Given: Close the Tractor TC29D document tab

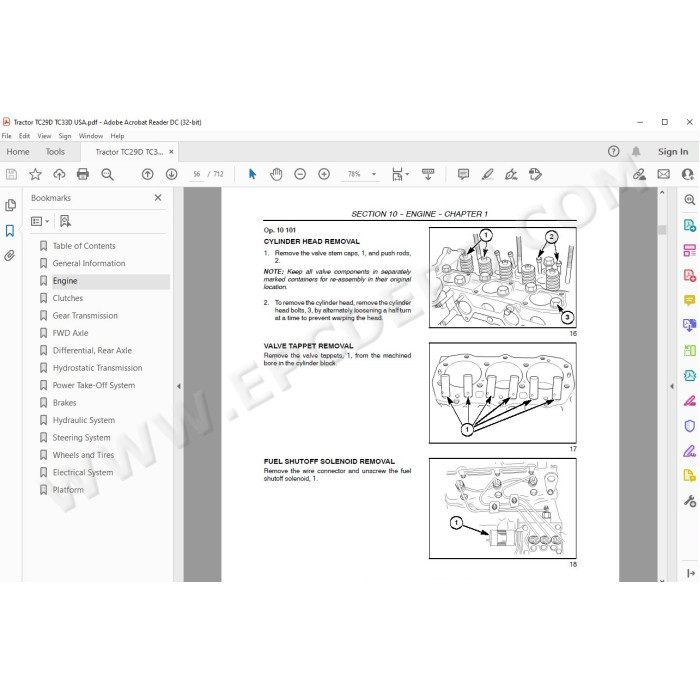Looking at the screenshot, I should click(171, 152).
